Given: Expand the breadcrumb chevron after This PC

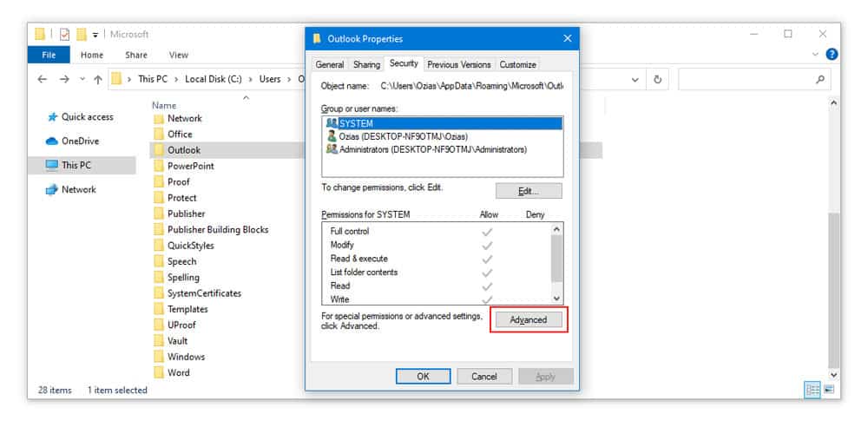Looking at the screenshot, I should (176, 79).
